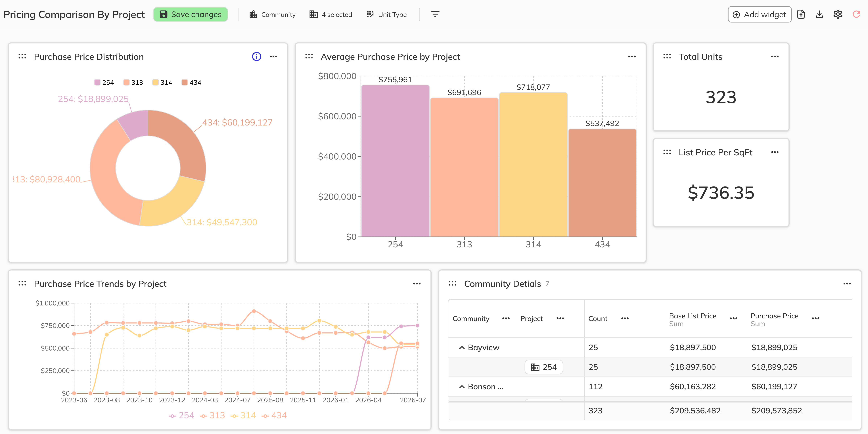Toggle 434 series in trends legend
Screen dimensions: 868x434
274,416
